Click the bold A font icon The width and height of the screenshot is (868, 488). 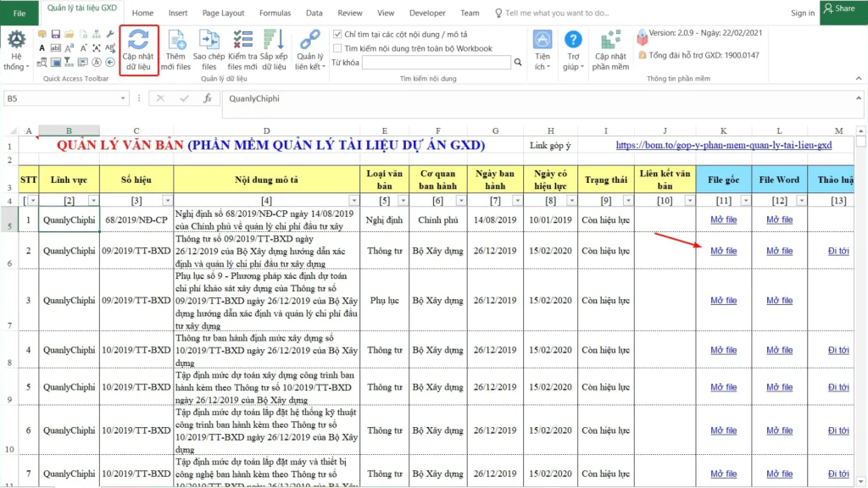(42, 48)
